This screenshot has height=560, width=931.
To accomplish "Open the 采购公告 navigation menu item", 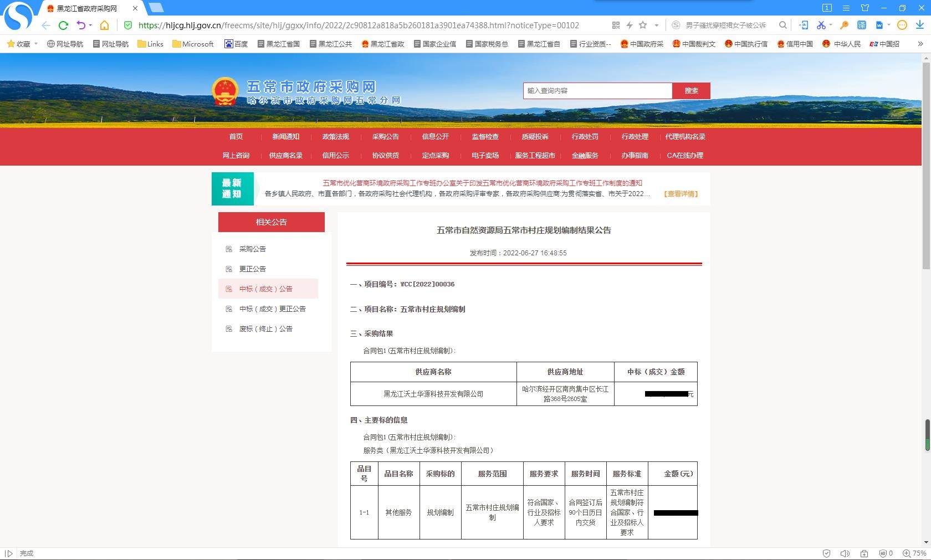I will [x=385, y=137].
